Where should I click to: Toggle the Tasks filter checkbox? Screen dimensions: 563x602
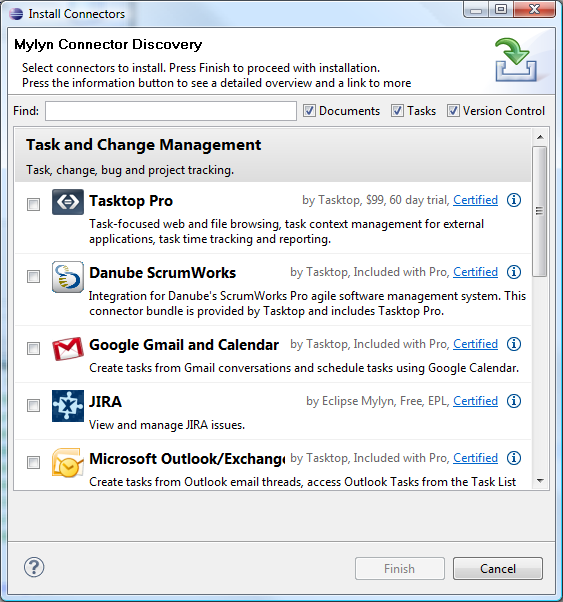coord(397,111)
